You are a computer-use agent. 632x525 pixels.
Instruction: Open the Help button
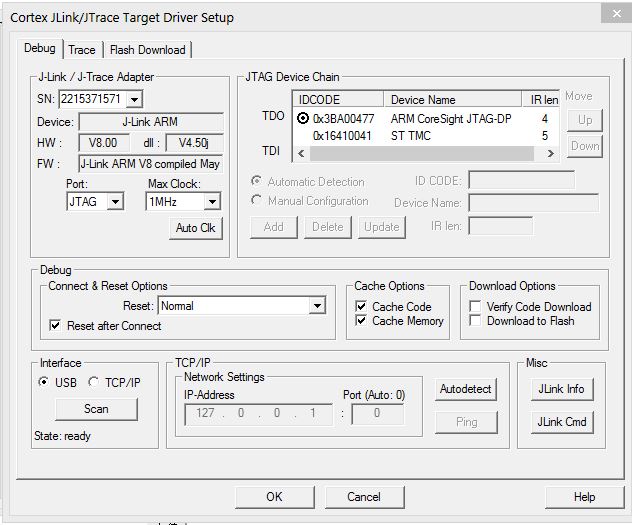coord(584,497)
